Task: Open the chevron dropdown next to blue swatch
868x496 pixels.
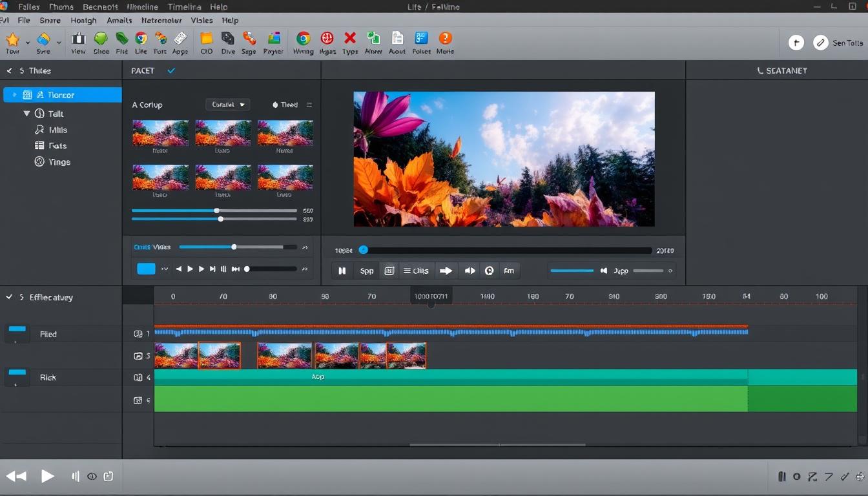Action: click(x=165, y=269)
